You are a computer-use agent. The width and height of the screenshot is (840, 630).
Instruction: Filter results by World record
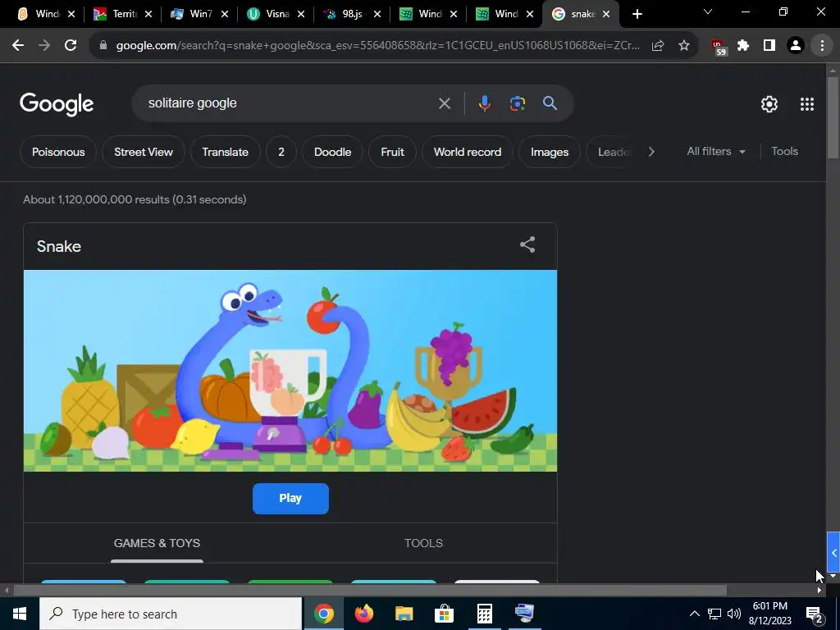click(467, 152)
